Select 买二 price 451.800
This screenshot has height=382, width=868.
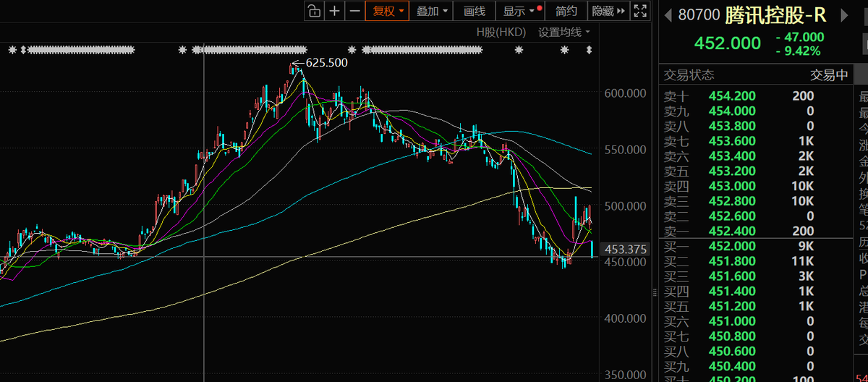(732, 261)
